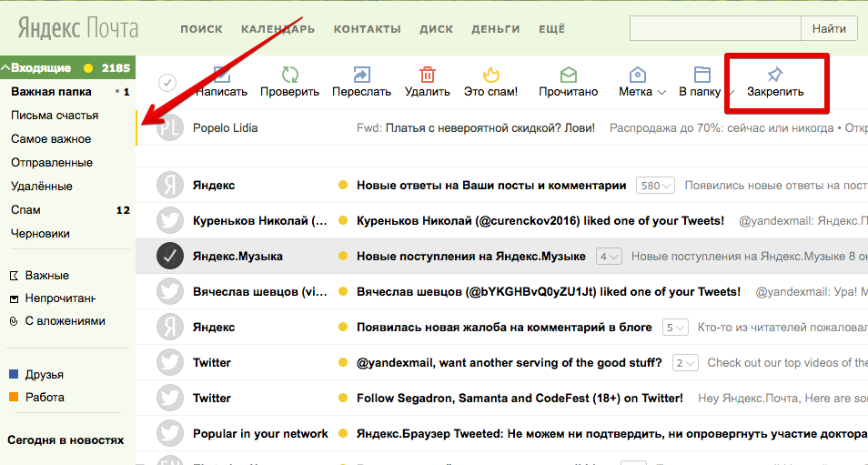Pin message with Закрепить icon

click(775, 75)
